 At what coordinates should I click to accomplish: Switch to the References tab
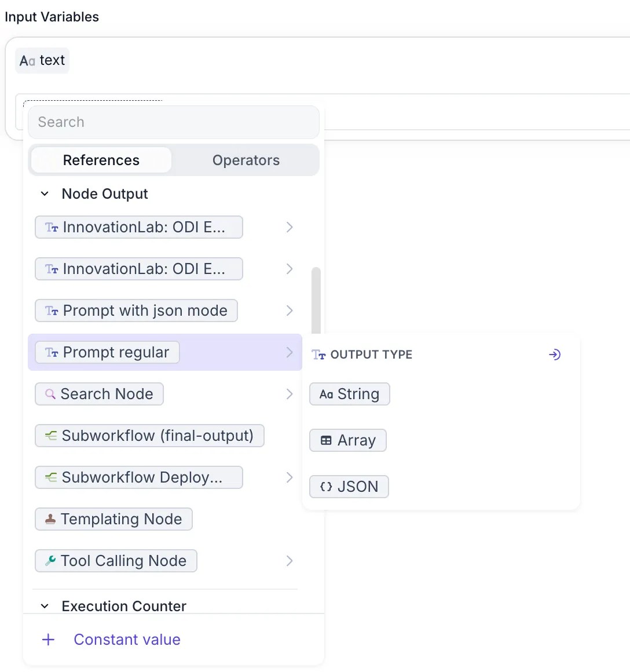coord(101,160)
